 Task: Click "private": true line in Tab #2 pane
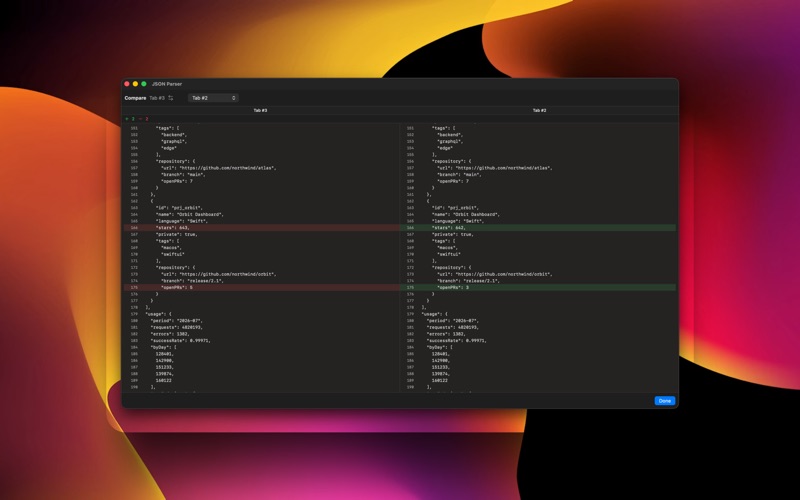(453, 234)
